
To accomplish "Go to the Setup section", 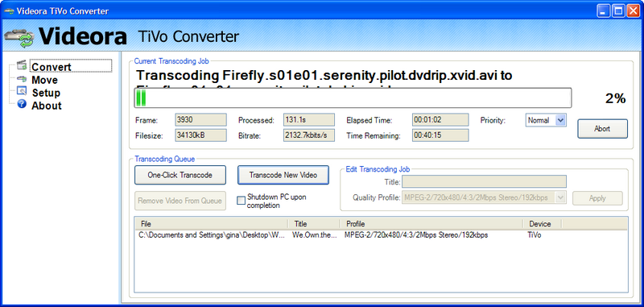I will point(46,93).
